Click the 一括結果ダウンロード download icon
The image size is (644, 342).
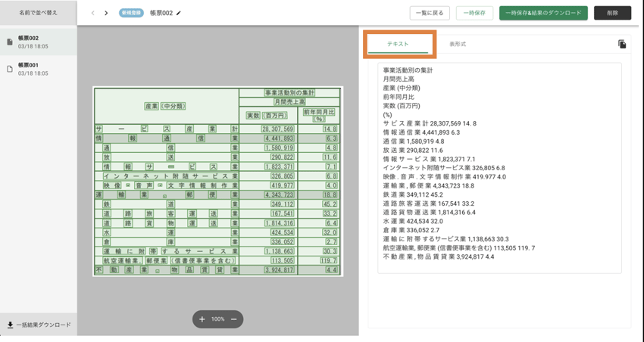10,325
